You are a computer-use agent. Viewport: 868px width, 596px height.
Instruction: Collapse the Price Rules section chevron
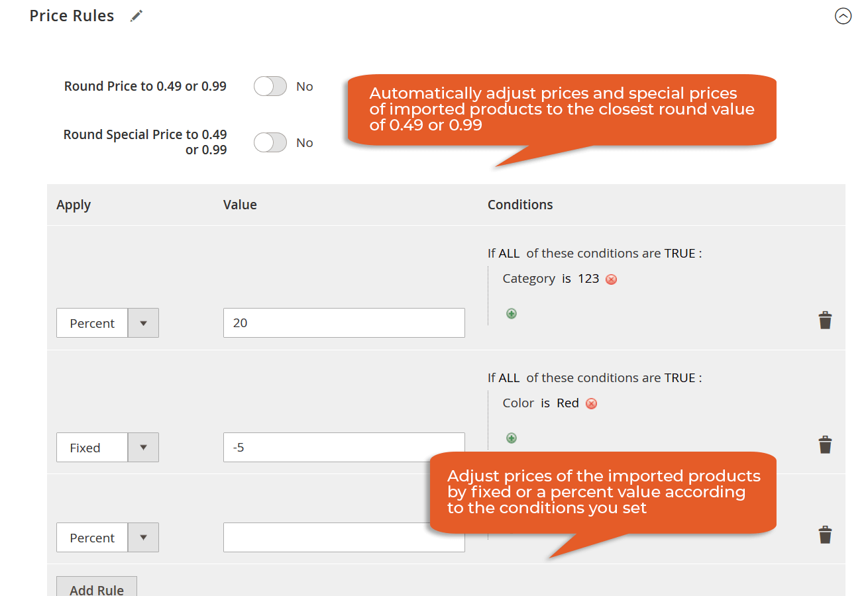[843, 17]
